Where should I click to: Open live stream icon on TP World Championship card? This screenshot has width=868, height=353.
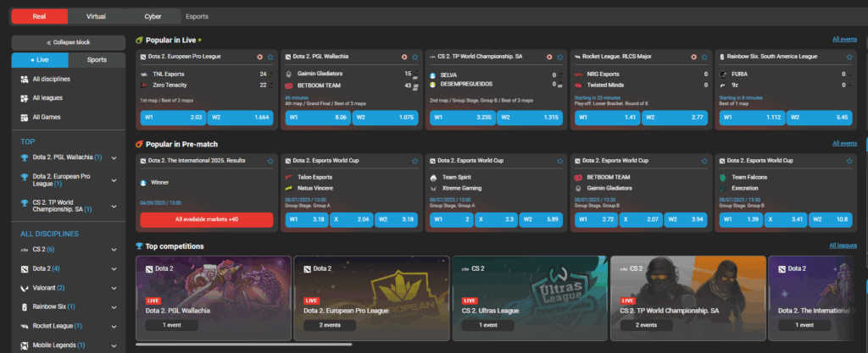(x=549, y=57)
